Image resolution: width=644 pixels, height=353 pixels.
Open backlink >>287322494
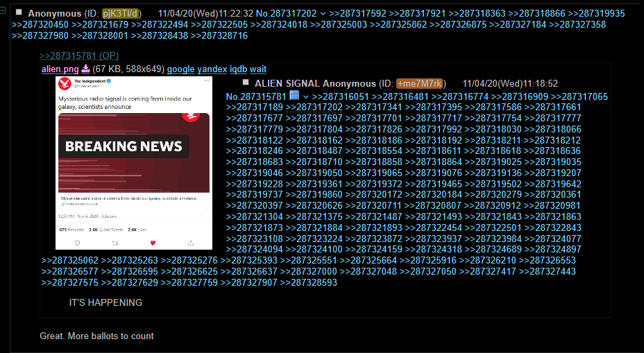pyautogui.click(x=160, y=25)
